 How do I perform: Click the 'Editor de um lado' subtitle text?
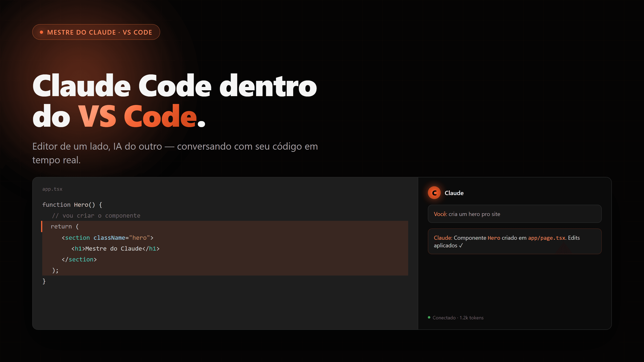pos(175,153)
